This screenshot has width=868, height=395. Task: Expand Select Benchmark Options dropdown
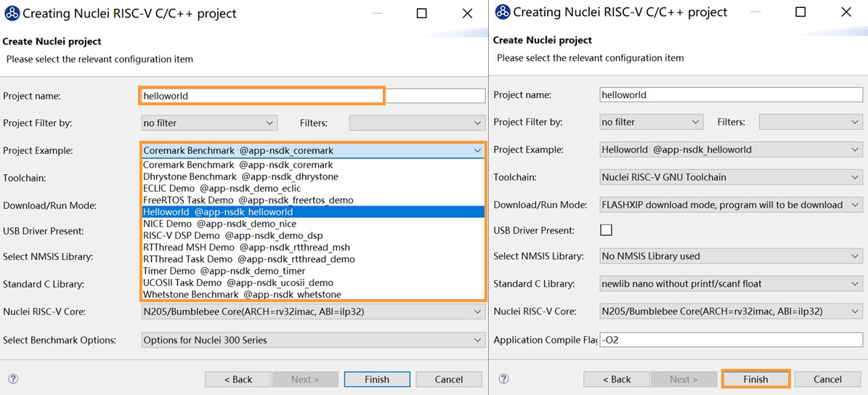coord(312,340)
